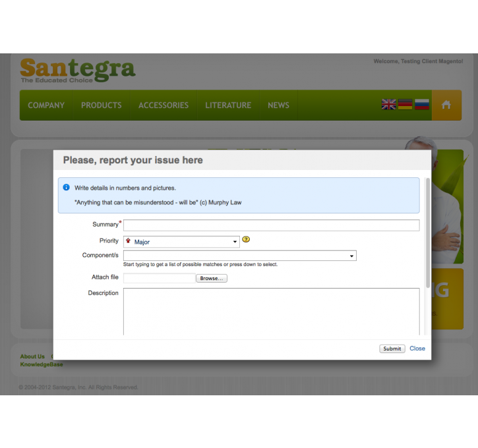478x448 pixels.
Task: Choose the Russian flag language icon
Action: click(x=422, y=104)
